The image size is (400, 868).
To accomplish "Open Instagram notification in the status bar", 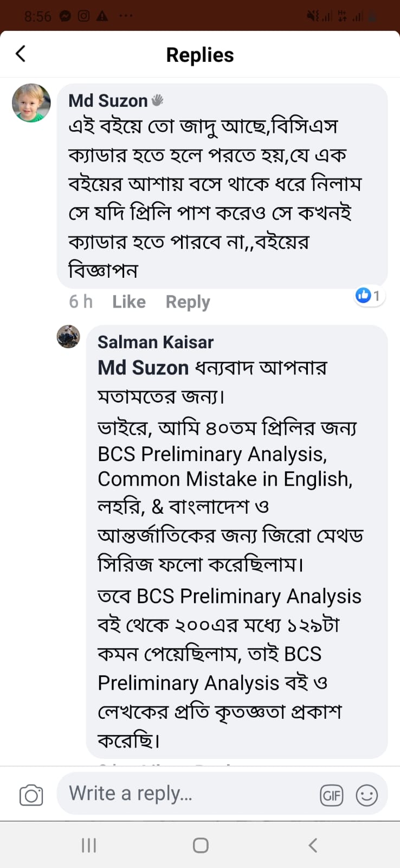I will click(x=83, y=16).
